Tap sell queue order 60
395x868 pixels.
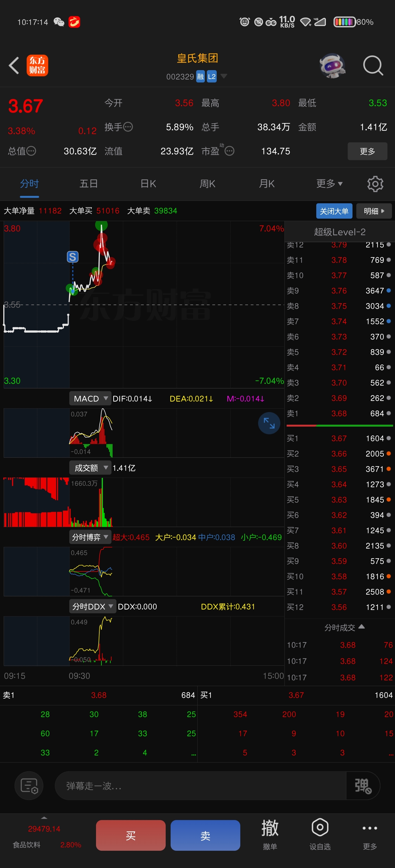[x=45, y=733]
